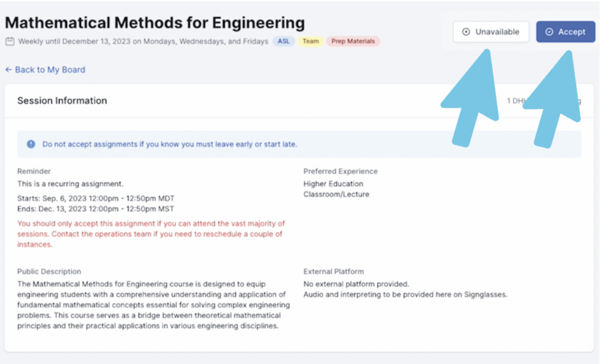Click the 'Ends: Dec. 13, 2023' line
Viewport: 600px width, 364px height.
(96, 209)
